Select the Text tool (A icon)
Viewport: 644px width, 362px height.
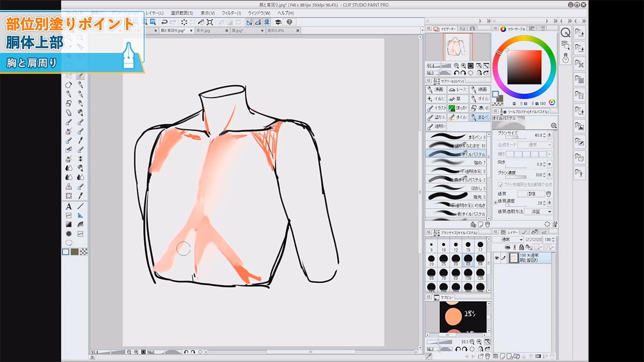(x=68, y=206)
